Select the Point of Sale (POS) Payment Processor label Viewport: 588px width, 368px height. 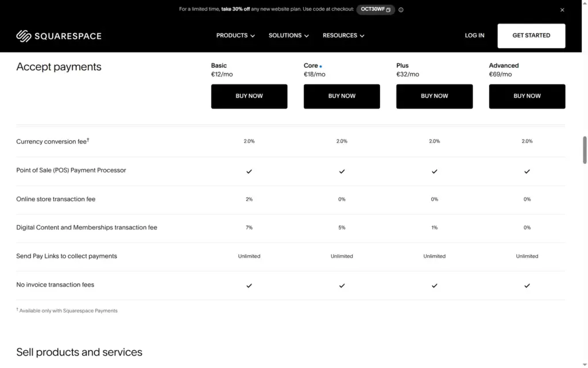click(71, 170)
